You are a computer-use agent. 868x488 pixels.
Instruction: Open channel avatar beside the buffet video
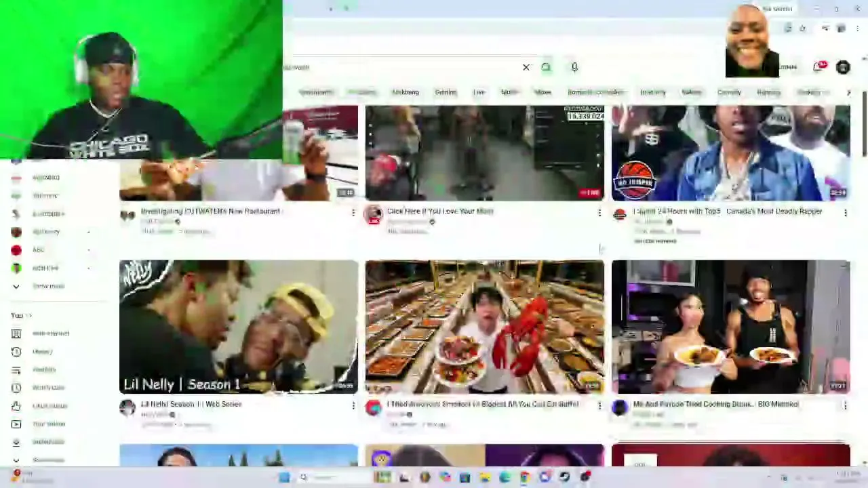tap(374, 407)
